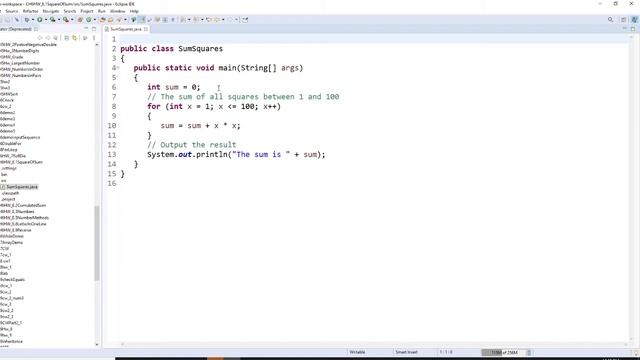The width and height of the screenshot is (640, 360).
Task: Select 6DoubleFor project in Navigator
Action: click(x=11, y=143)
